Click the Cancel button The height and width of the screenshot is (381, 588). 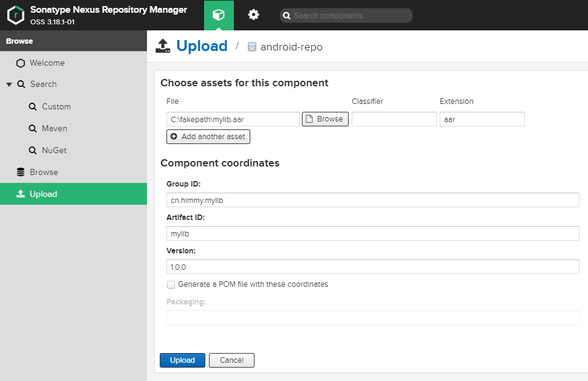pyautogui.click(x=232, y=360)
